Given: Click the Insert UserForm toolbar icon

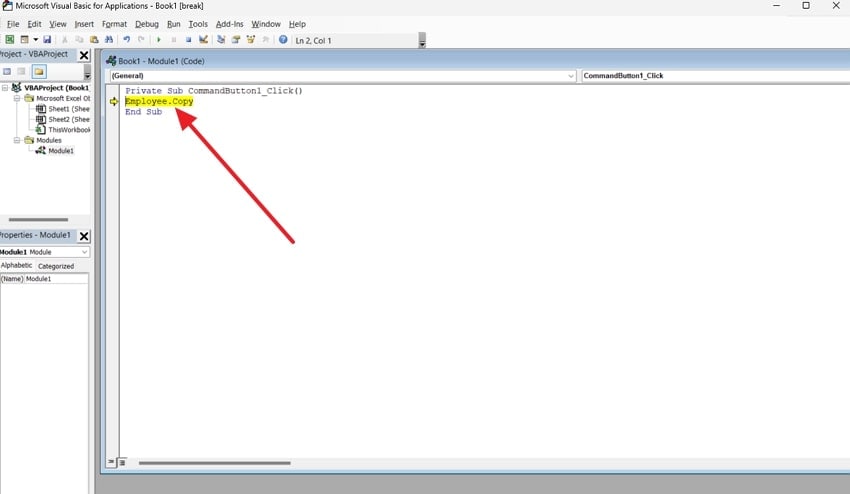Looking at the screenshot, I should click(x=24, y=40).
